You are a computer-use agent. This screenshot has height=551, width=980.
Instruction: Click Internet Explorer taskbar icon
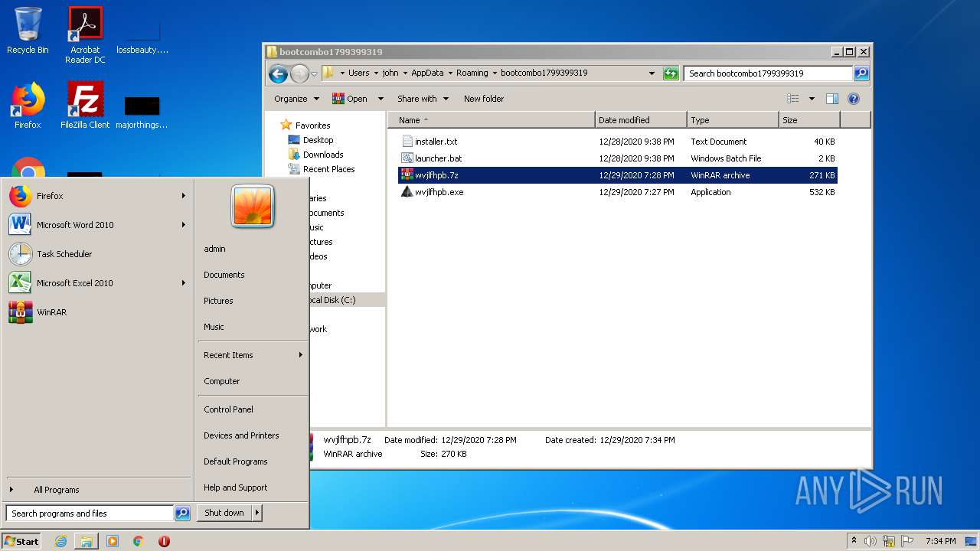tap(61, 541)
